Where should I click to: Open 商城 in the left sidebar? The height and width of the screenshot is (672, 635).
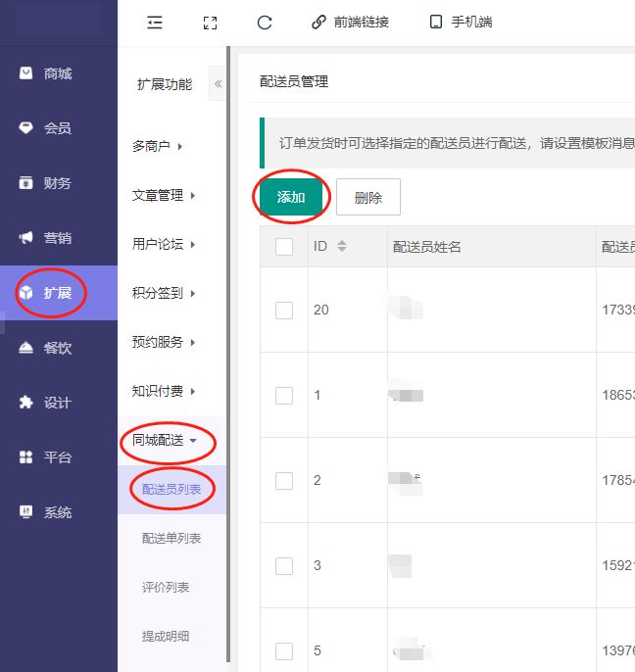[x=58, y=73]
